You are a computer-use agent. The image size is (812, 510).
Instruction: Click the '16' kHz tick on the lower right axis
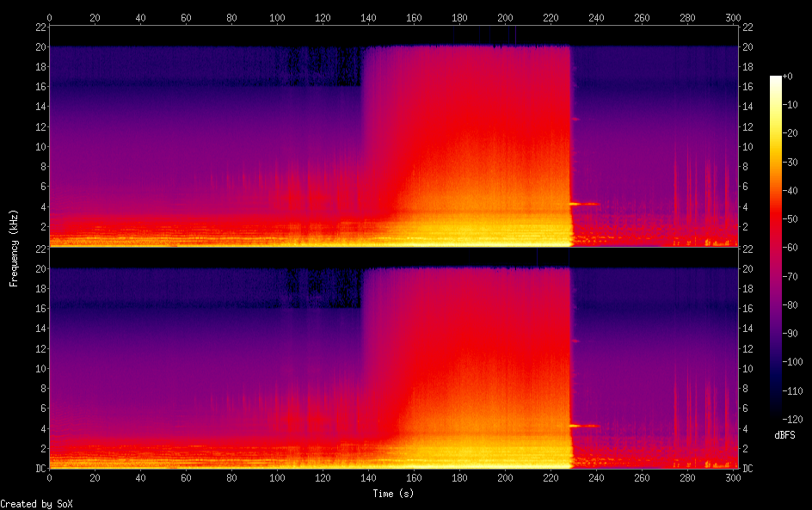click(747, 308)
